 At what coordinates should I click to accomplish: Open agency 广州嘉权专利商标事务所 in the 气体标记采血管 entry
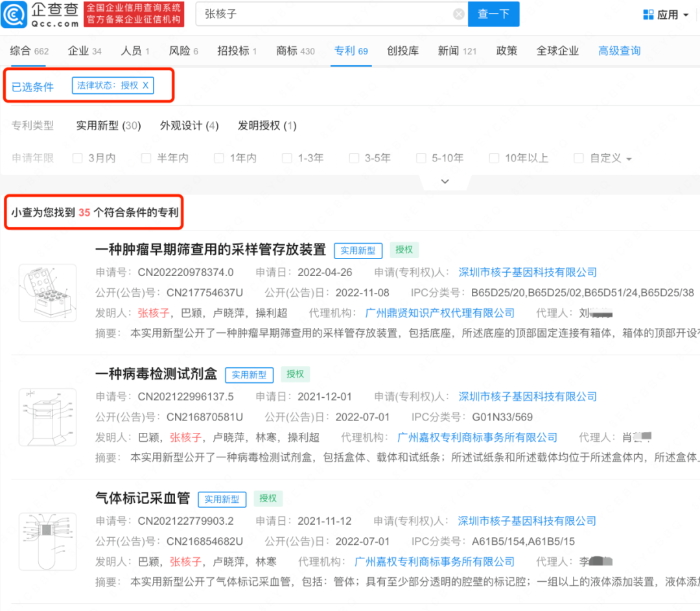434,562
